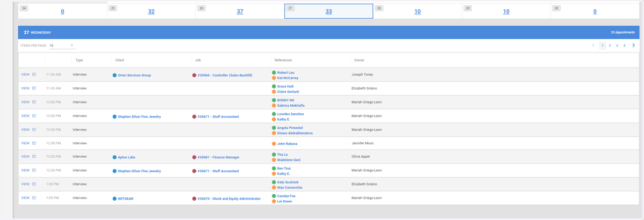Click the References column header
The image size is (644, 220).
[283, 60]
